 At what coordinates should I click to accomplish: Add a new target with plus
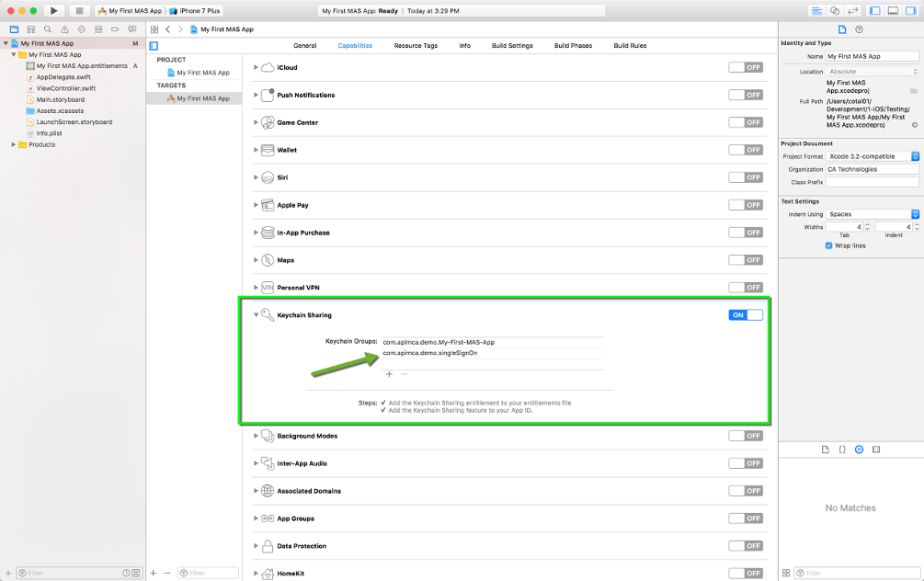tap(154, 573)
